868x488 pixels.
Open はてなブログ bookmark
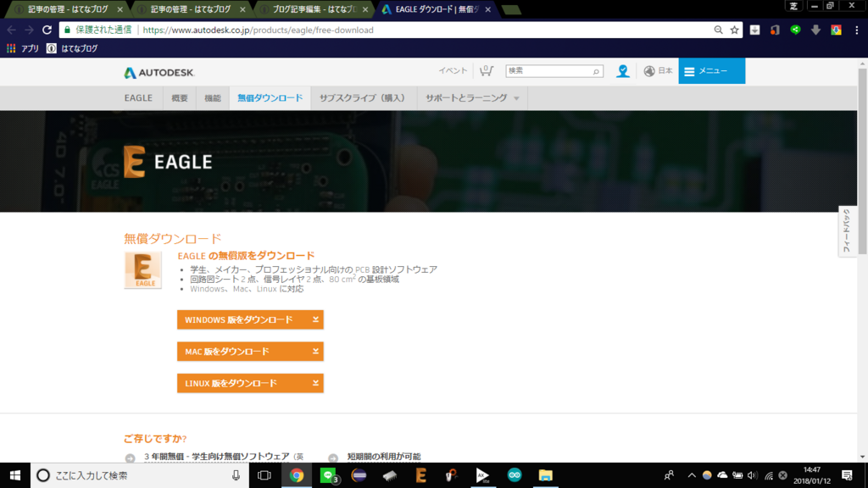[x=72, y=48]
